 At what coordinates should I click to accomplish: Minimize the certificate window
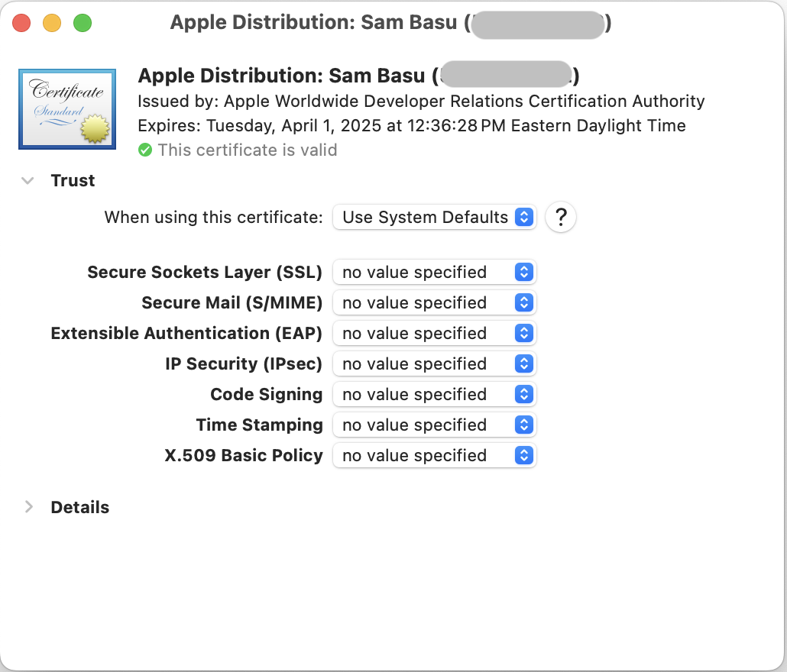(52, 23)
